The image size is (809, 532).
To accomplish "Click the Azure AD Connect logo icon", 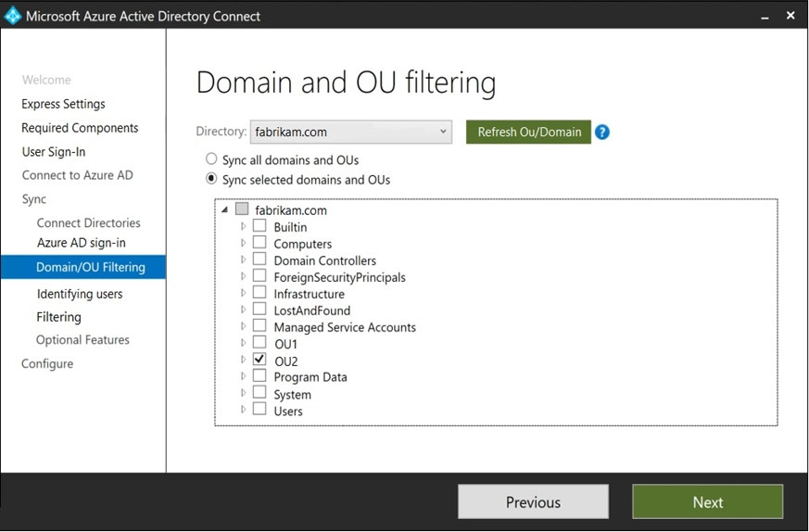I will [12, 16].
